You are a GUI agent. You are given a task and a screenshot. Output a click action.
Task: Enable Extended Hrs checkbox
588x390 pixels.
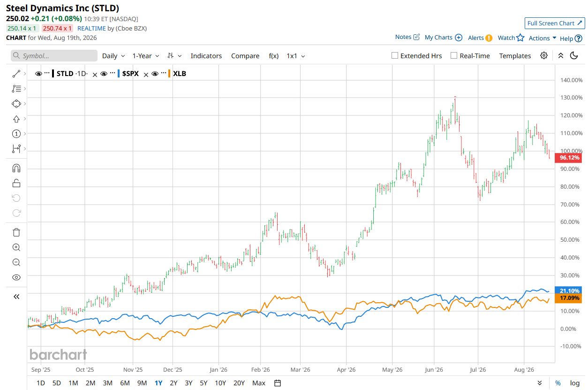coord(395,55)
